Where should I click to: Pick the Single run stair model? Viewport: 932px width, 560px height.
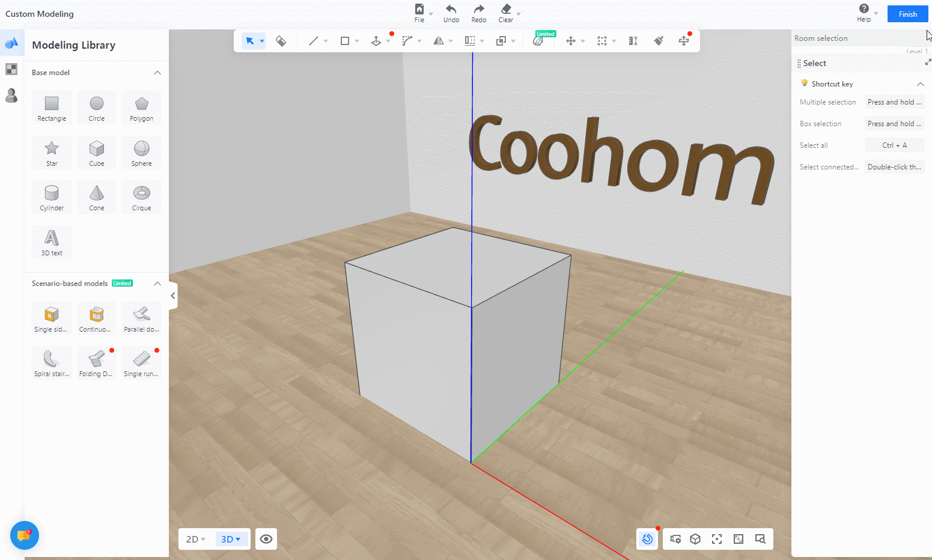click(142, 363)
